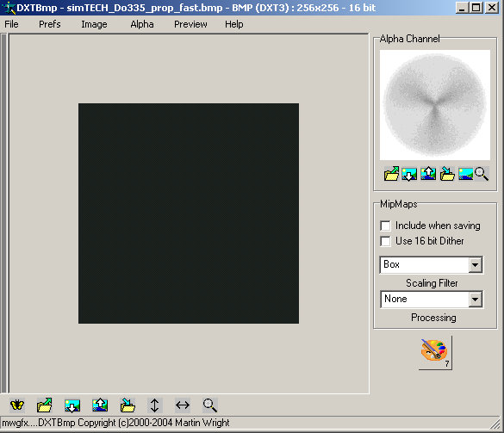Toggle Use 16 bit Dither checkbox

click(x=385, y=241)
